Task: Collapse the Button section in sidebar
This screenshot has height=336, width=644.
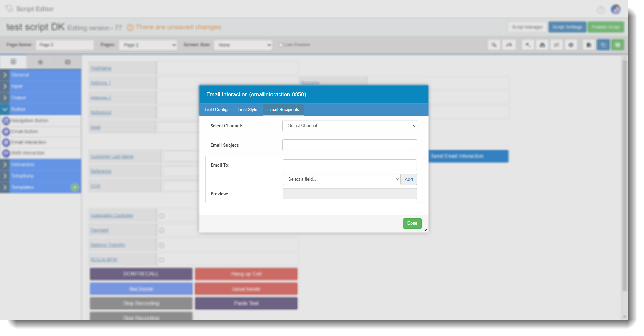Action: point(41,109)
